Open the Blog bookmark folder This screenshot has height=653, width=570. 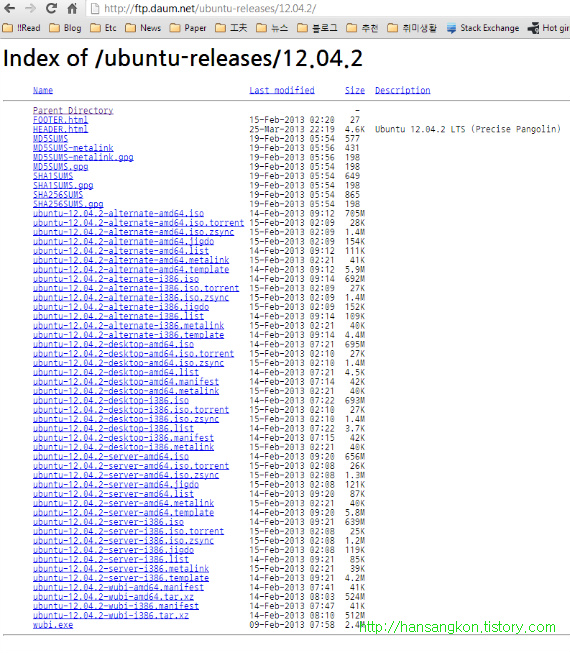tap(65, 28)
